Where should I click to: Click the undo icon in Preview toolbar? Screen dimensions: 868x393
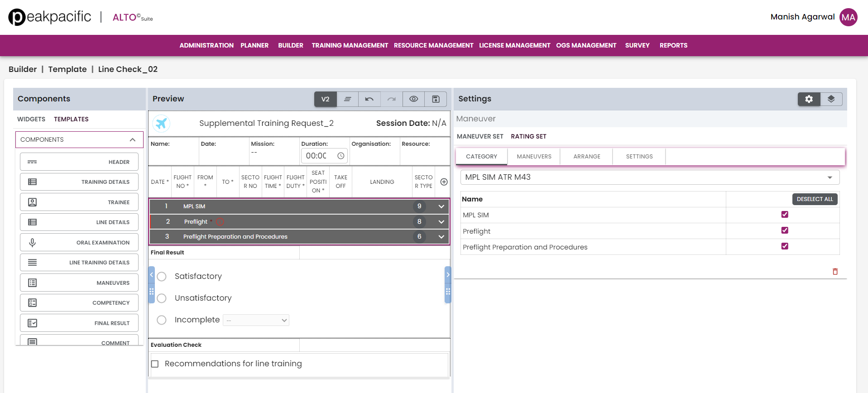click(x=369, y=99)
